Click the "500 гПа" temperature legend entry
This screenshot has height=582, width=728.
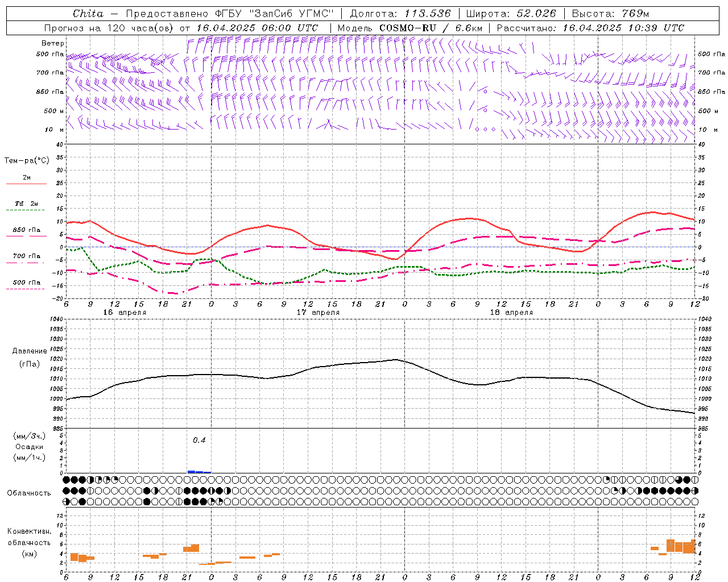click(27, 282)
